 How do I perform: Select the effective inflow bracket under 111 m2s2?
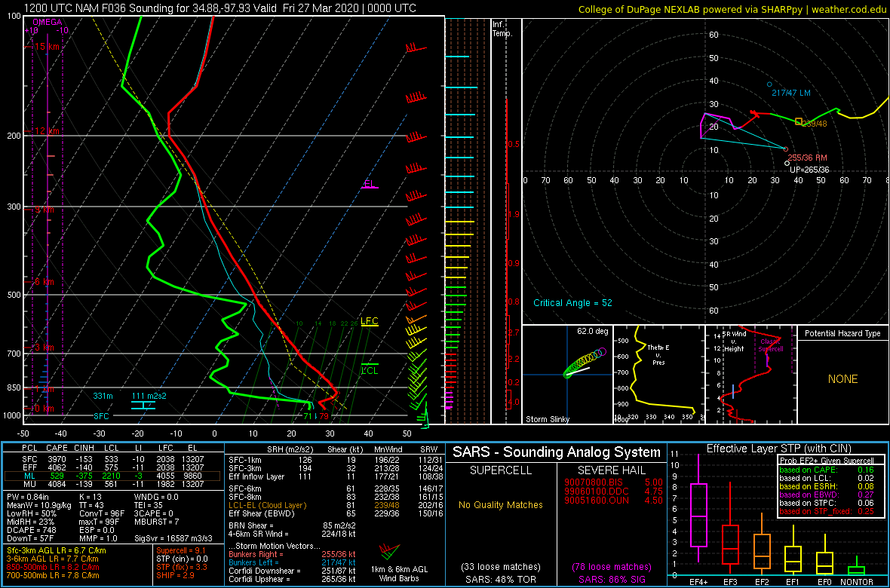coord(143,405)
